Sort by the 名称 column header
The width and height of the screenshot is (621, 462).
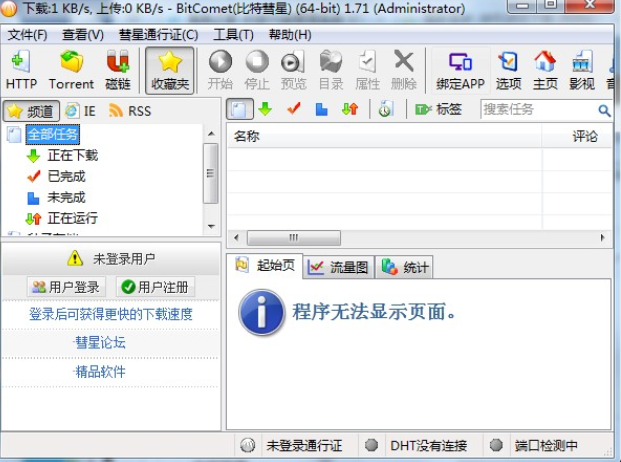384,137
